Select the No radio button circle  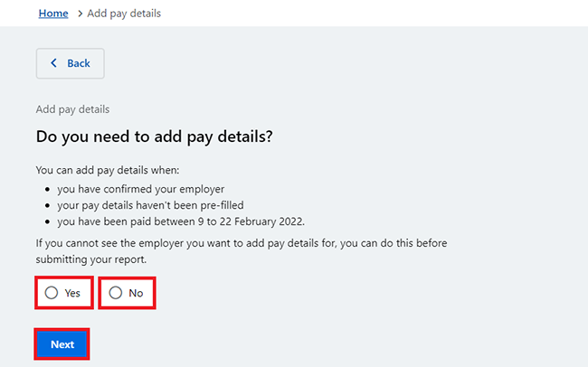pyautogui.click(x=116, y=293)
